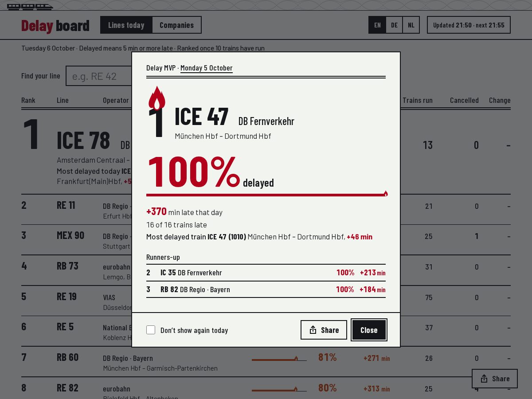Screen dimensions: 532x399
Task: Click RE 82 delay progress bar
Action: point(279,389)
